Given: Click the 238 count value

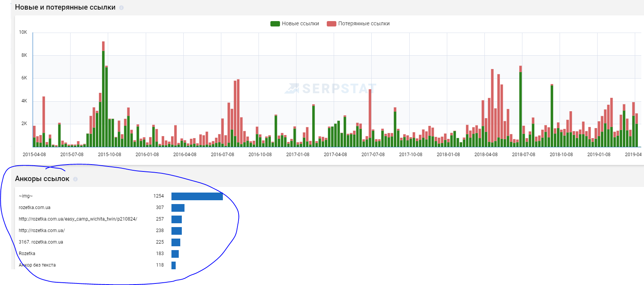Looking at the screenshot, I should [160, 231].
